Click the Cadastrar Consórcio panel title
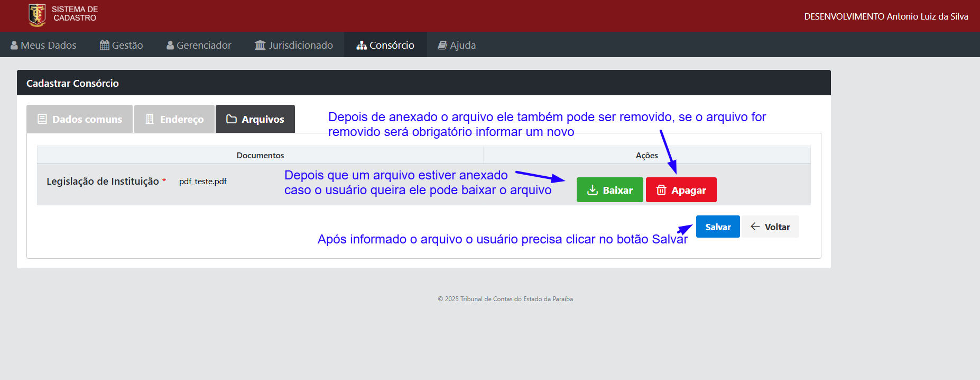 [x=72, y=83]
